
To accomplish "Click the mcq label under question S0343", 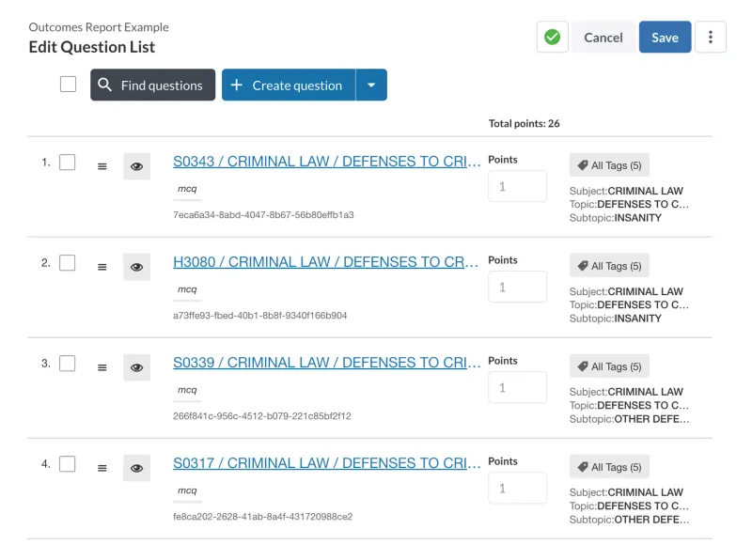I will (187, 189).
